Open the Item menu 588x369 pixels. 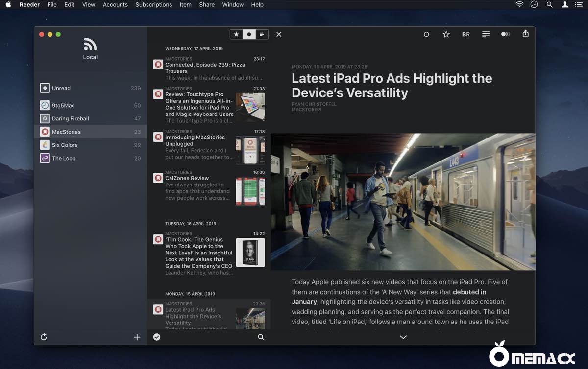185,4
